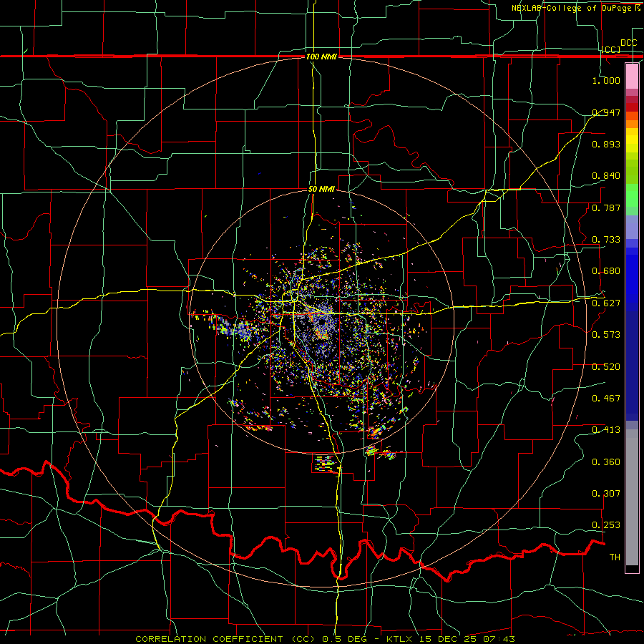The width and height of the screenshot is (644, 644).
Task: Click the 50 NMI range ring label
Action: 321,189
